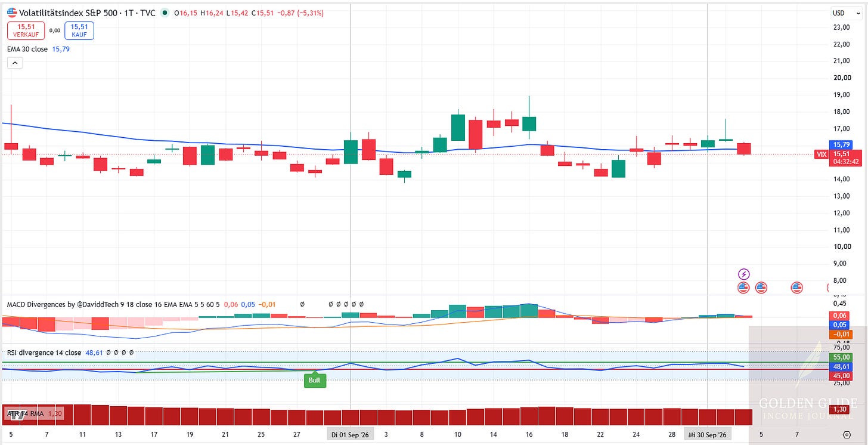Click the orange −0,01 MACD scale label
This screenshot has height=445, width=868.
(841, 334)
